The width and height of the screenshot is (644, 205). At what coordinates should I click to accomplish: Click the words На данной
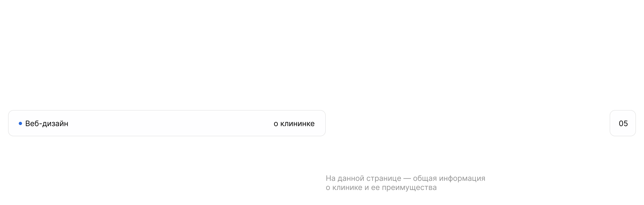point(345,178)
